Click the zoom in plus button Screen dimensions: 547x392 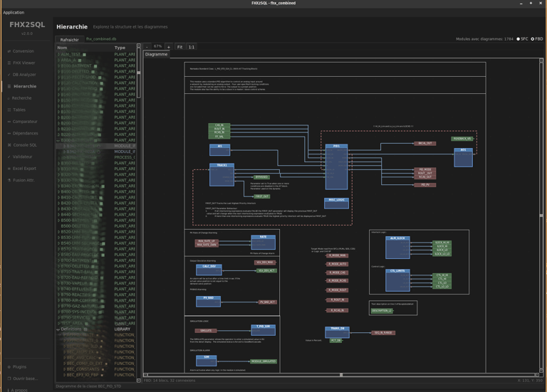[x=168, y=47]
